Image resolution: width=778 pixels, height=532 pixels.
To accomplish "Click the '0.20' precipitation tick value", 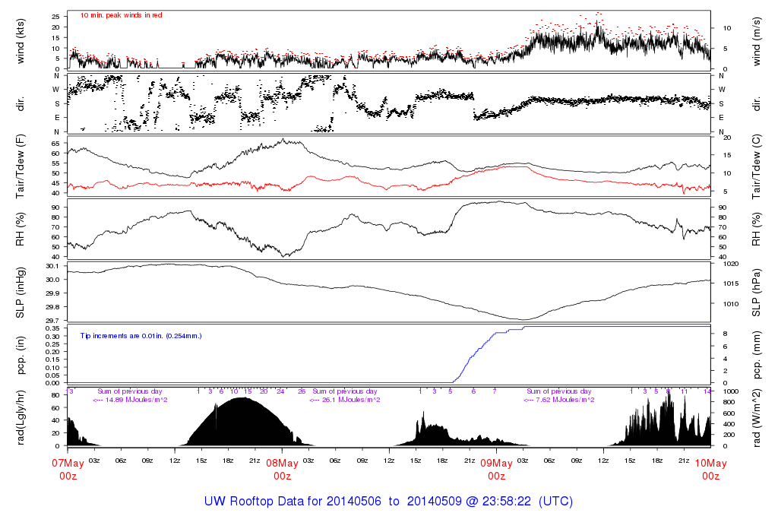I will (53, 352).
